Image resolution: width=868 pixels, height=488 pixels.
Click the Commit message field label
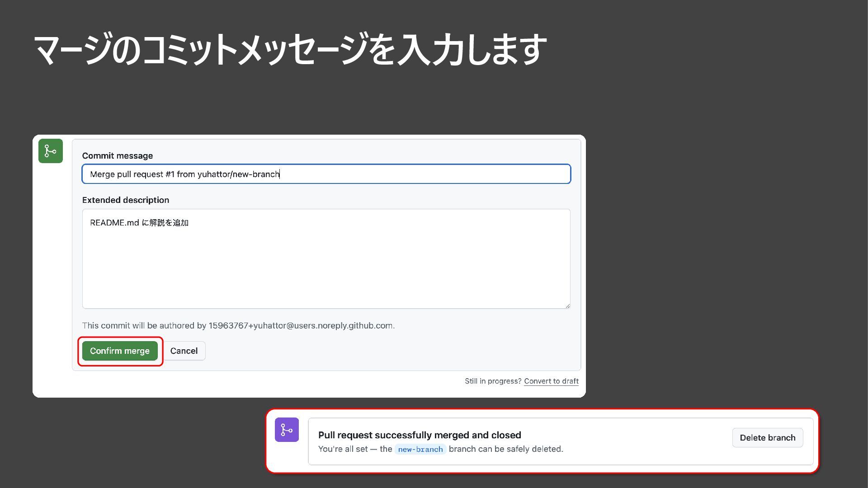(x=118, y=156)
